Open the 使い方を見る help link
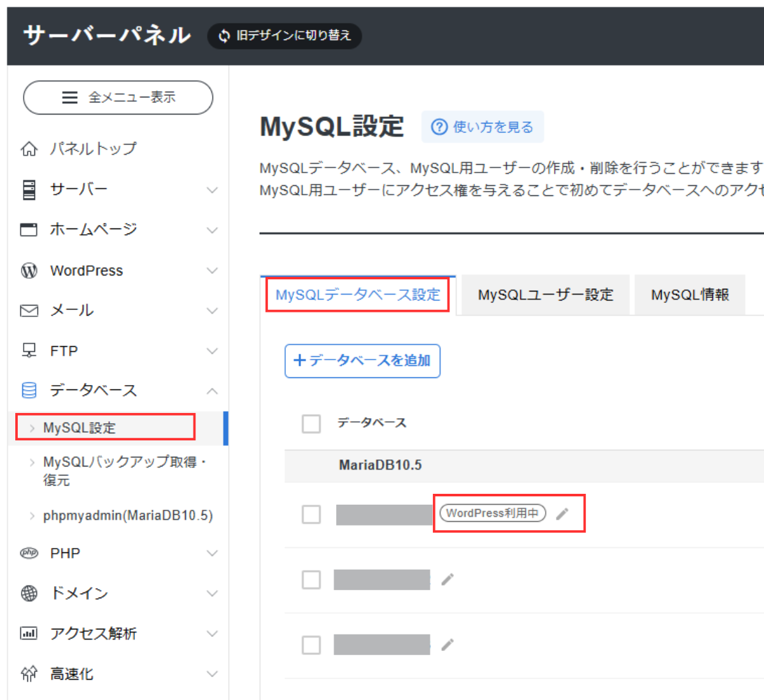 pyautogui.click(x=483, y=127)
